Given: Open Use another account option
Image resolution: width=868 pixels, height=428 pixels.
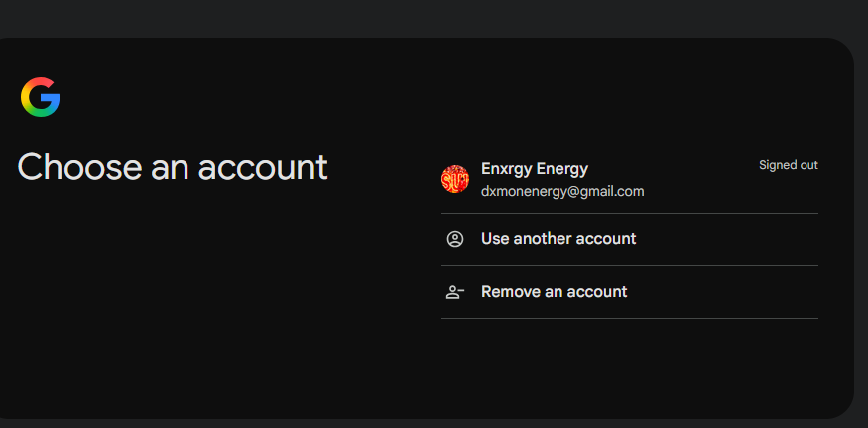Looking at the screenshot, I should pos(629,239).
